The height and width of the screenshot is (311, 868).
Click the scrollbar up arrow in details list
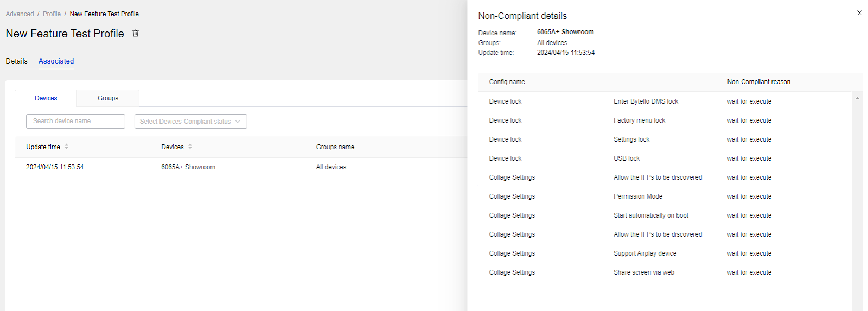857,98
